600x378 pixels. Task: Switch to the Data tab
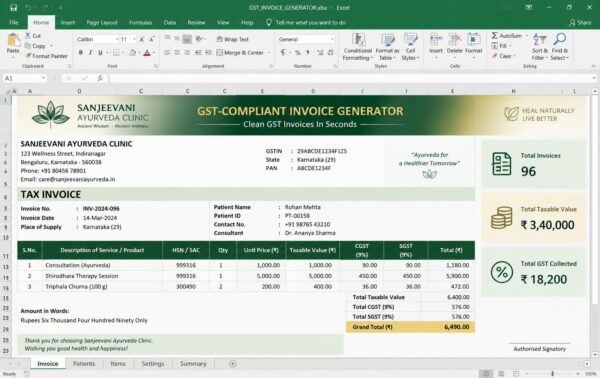pos(170,23)
